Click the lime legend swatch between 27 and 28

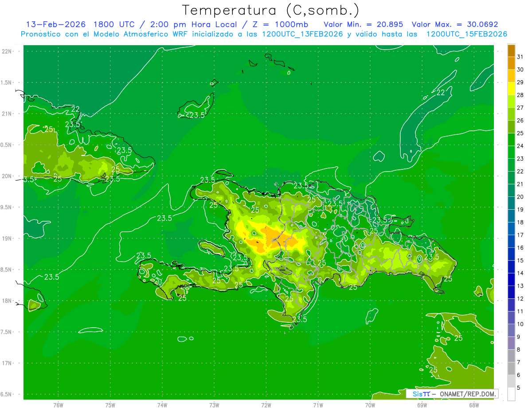[511, 101]
